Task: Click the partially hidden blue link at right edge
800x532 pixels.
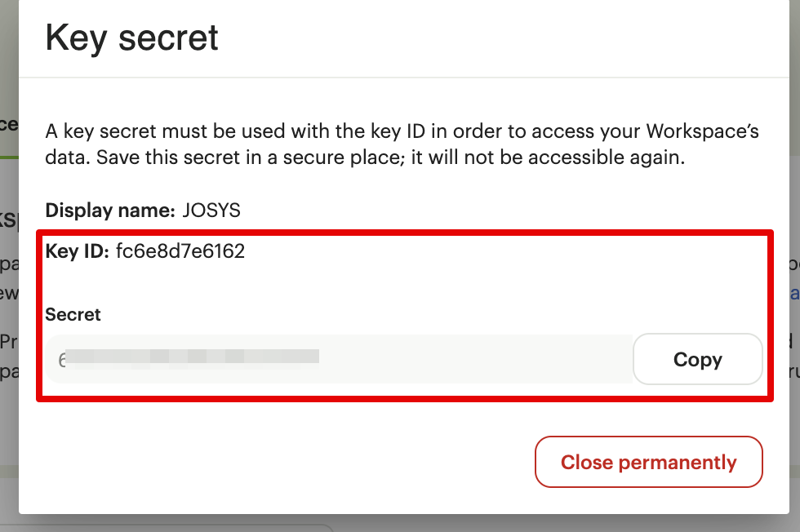Action: point(793,294)
